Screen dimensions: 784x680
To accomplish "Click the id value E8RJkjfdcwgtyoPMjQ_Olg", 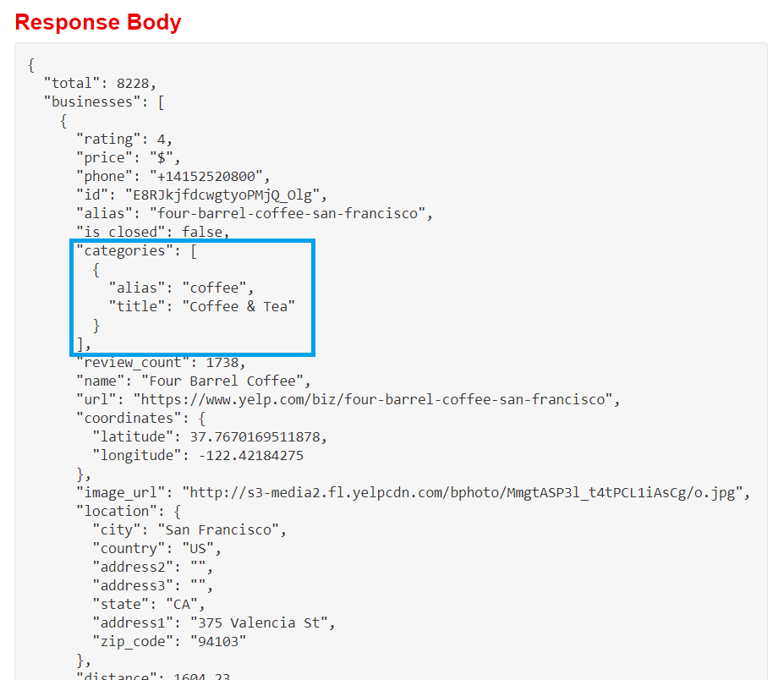I will (222, 195).
